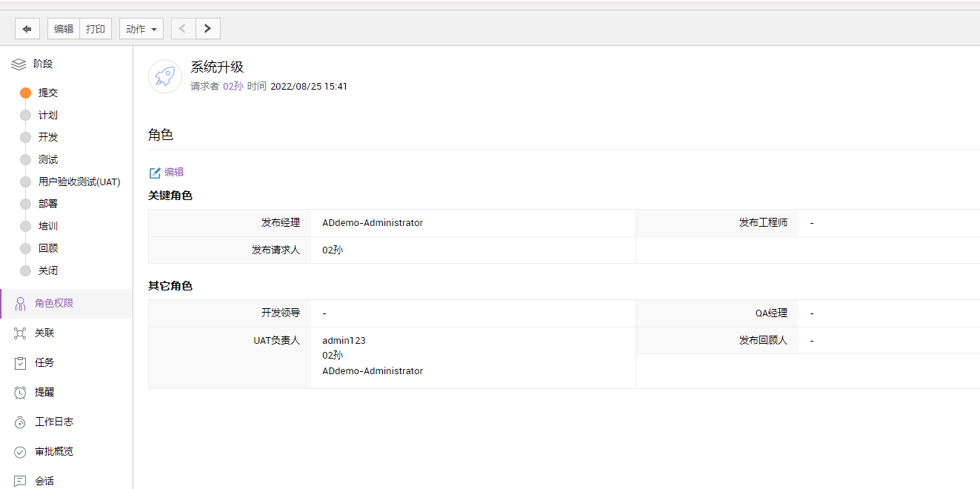Select the 提交 stage
Screen dimensions: 980x489
[x=47, y=93]
